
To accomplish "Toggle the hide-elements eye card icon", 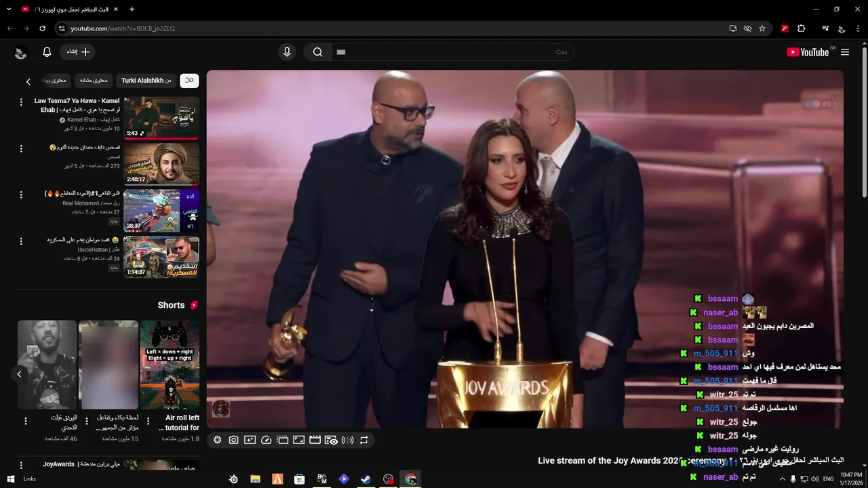I will pos(331,440).
